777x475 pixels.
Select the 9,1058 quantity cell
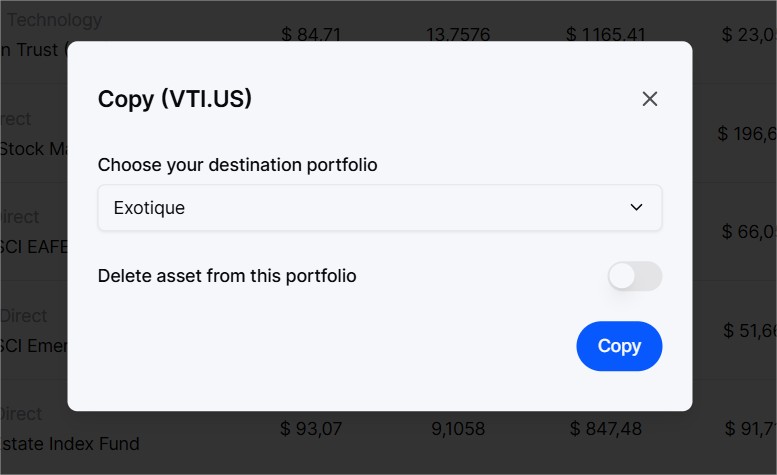tap(458, 428)
